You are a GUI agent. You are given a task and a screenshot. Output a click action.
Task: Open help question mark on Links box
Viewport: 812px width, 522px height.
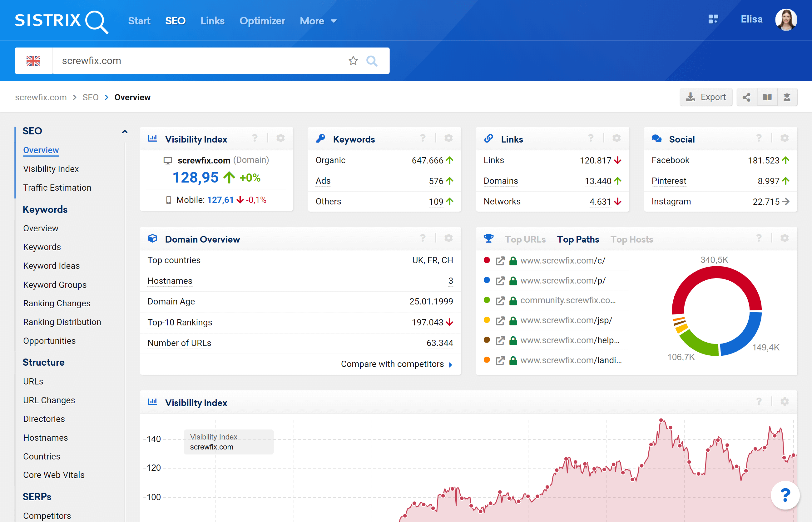[591, 138]
